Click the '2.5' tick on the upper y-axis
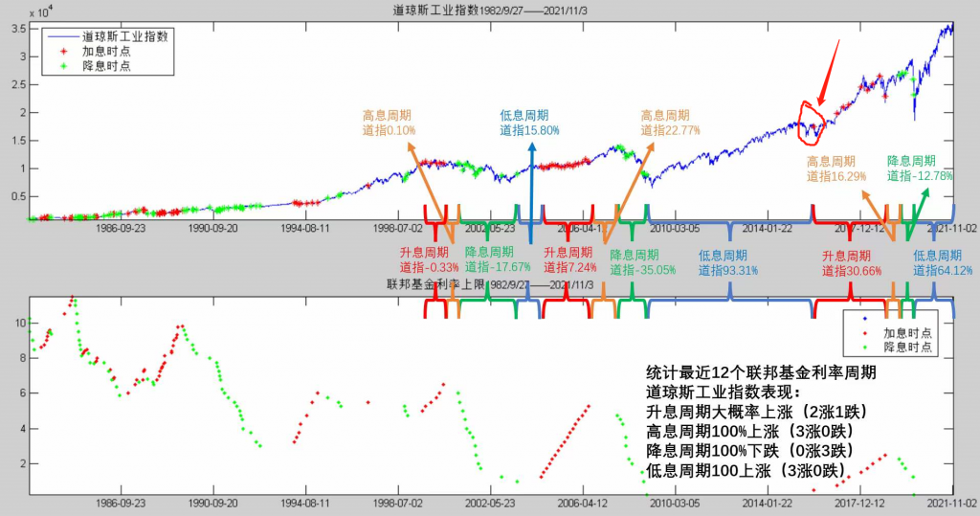Screen dimensions: 980x516 point(19,84)
